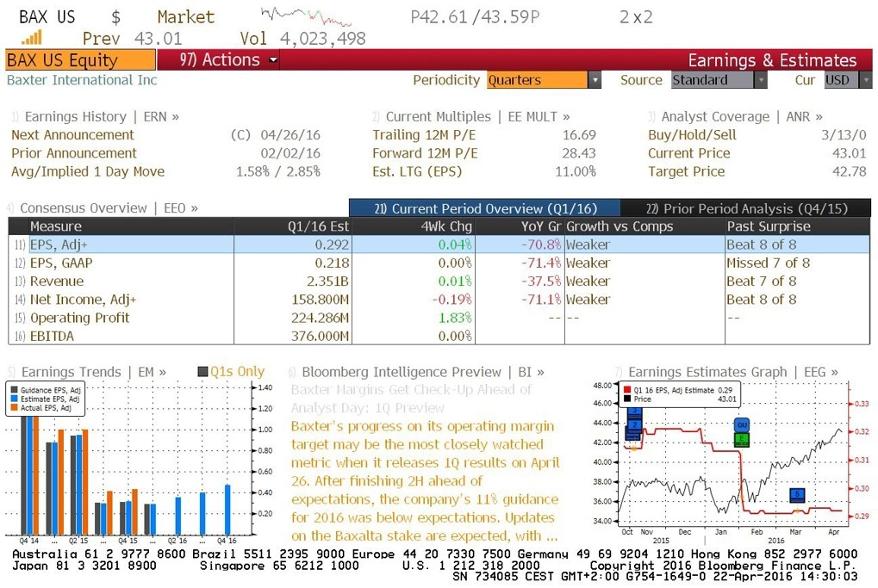The height and width of the screenshot is (588, 878).
Task: Open the Source Standard dropdown
Action: 760,80
